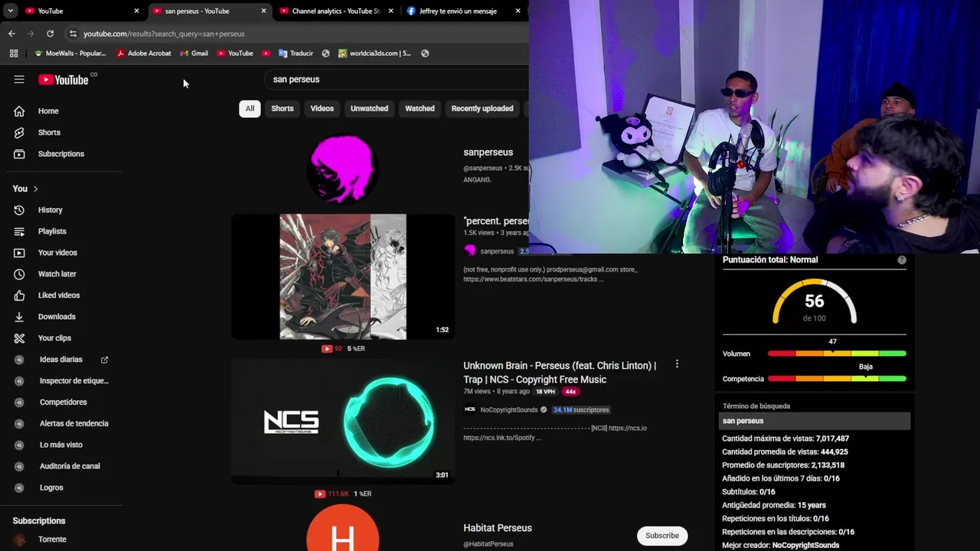Open Home in the sidebar
Screen dimensions: 980x551
[x=48, y=111]
